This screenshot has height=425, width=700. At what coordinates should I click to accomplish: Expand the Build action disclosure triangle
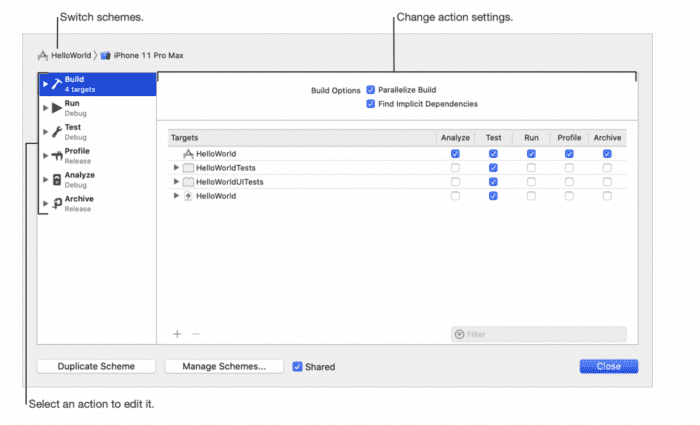45,84
